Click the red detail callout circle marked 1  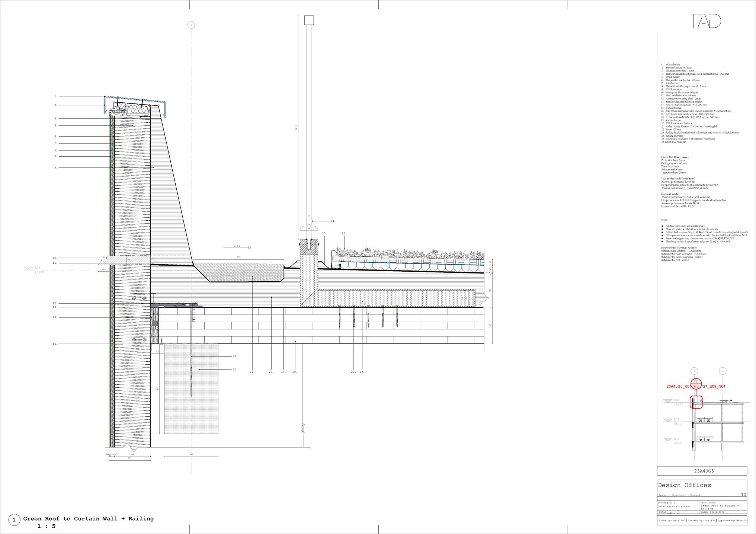[x=696, y=382]
